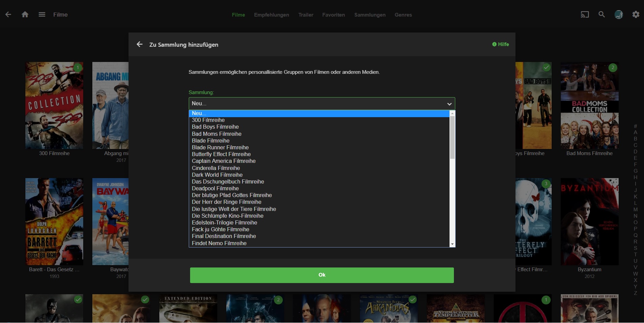644x323 pixels.
Task: Click the 'Byzantium' title under poster
Action: (x=590, y=270)
